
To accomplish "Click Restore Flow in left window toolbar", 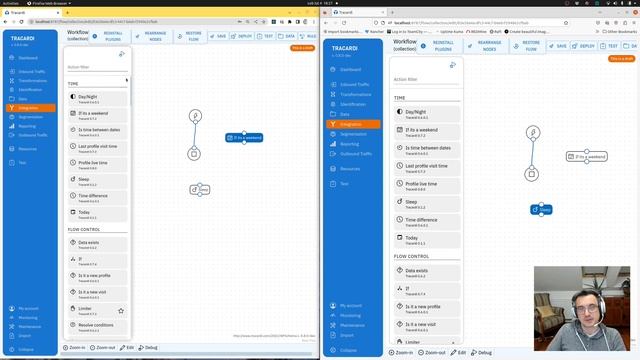I will pyautogui.click(x=191, y=36).
